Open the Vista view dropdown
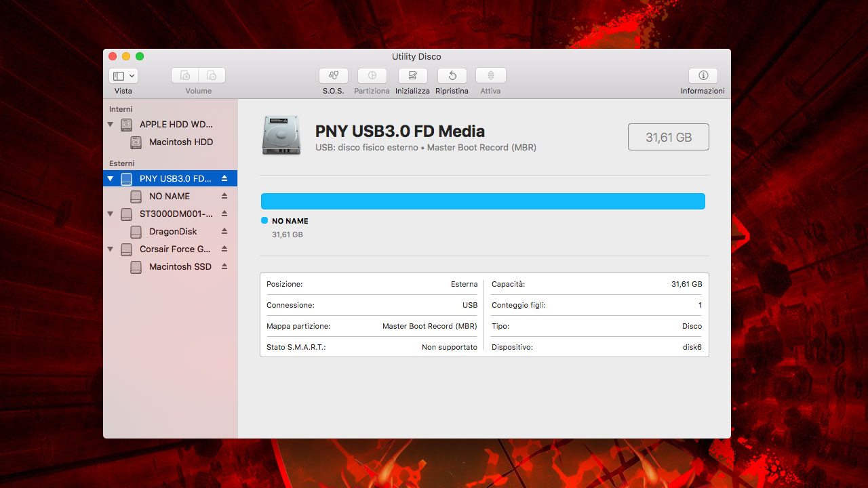Viewport: 868px width, 488px height. 123,76
